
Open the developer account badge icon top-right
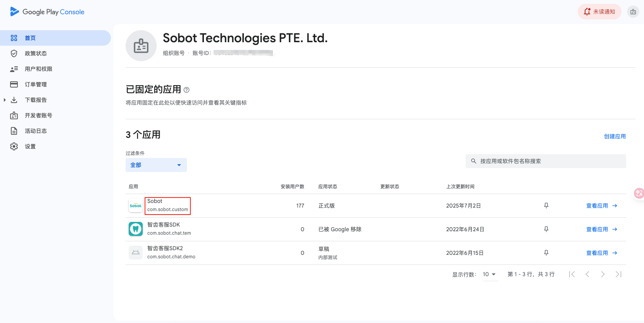pos(633,12)
